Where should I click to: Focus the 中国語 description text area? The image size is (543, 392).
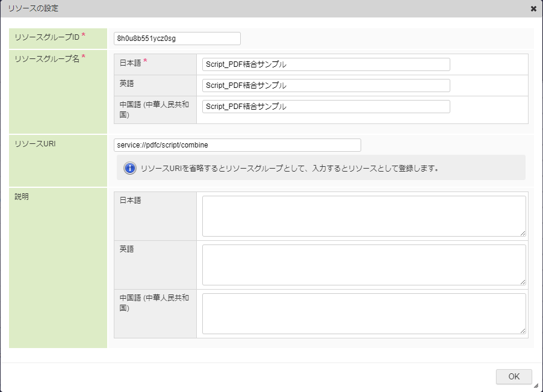click(x=364, y=314)
